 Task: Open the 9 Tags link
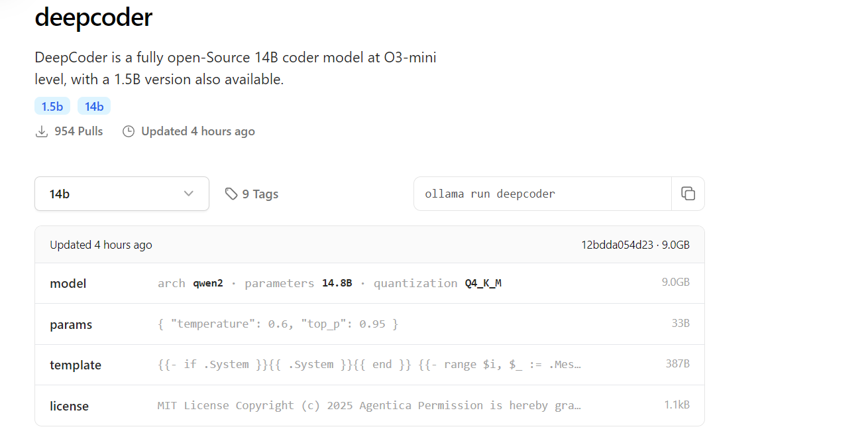tap(260, 194)
